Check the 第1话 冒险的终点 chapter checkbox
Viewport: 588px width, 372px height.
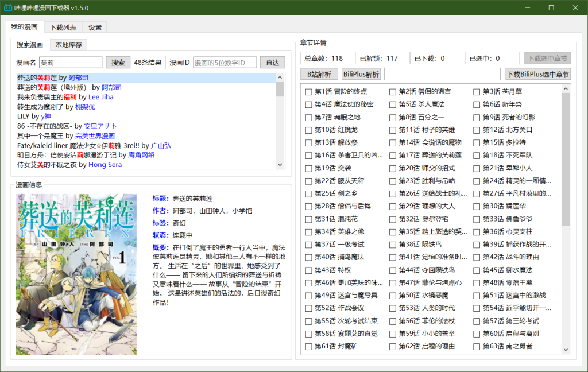coord(308,90)
